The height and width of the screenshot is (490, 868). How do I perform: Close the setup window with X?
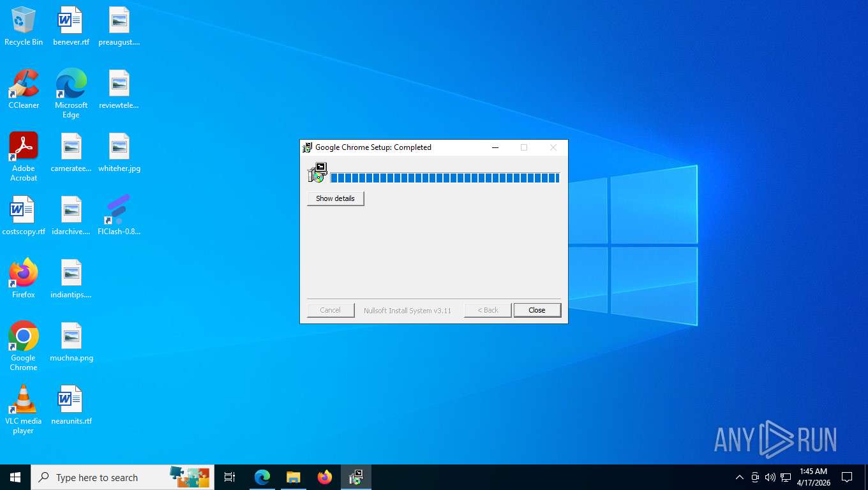553,147
